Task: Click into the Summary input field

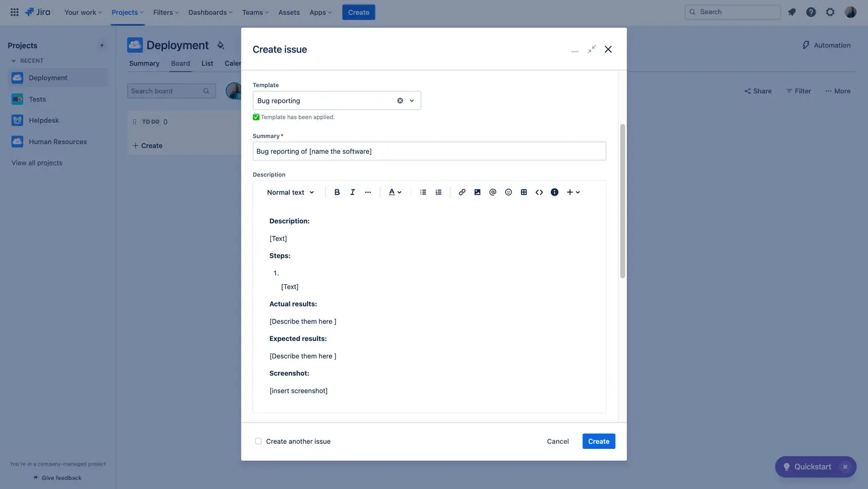Action: (x=429, y=152)
